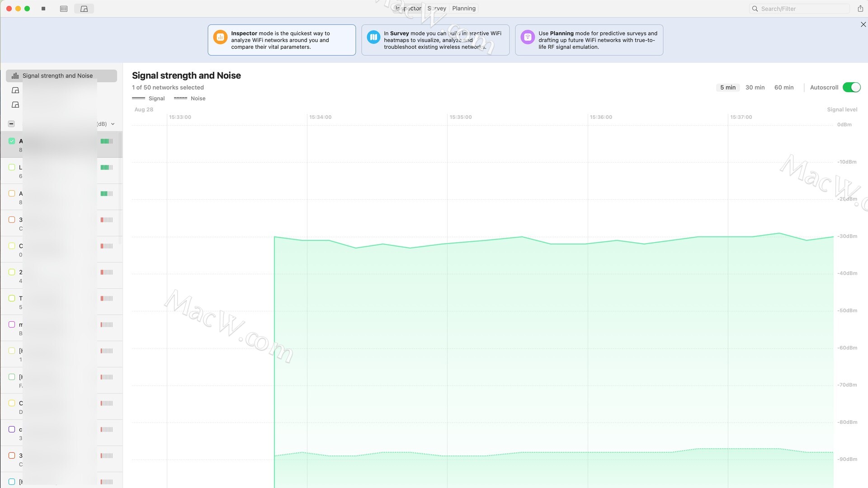Click the Autoscroll label text
Viewport: 868px width, 488px height.
point(824,87)
